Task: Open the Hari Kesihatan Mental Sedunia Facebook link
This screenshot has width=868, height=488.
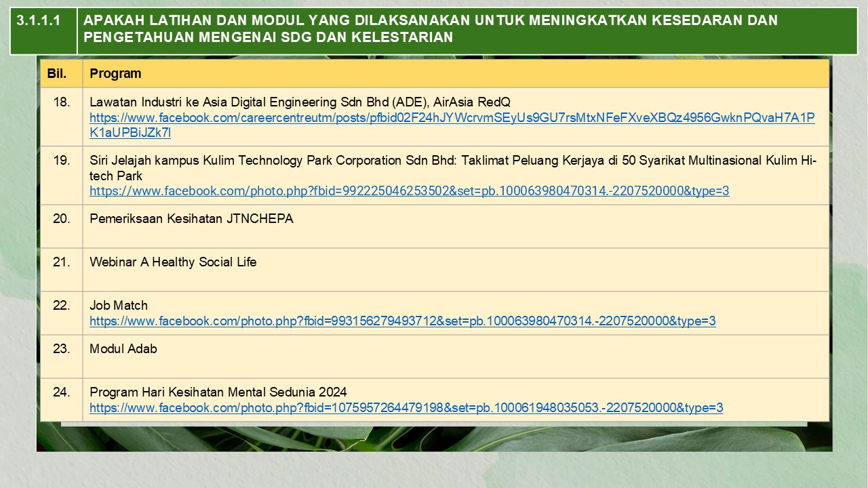Action: coord(406,408)
